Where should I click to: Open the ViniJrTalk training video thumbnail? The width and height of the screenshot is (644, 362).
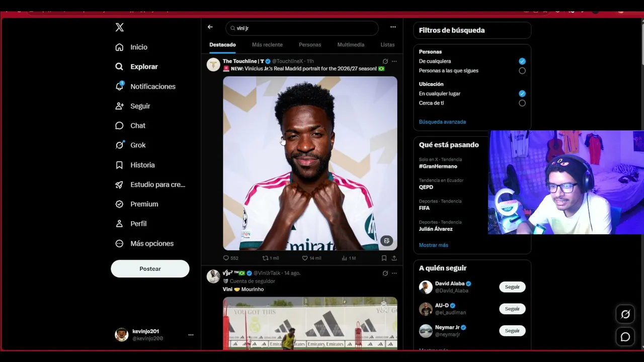pyautogui.click(x=310, y=323)
